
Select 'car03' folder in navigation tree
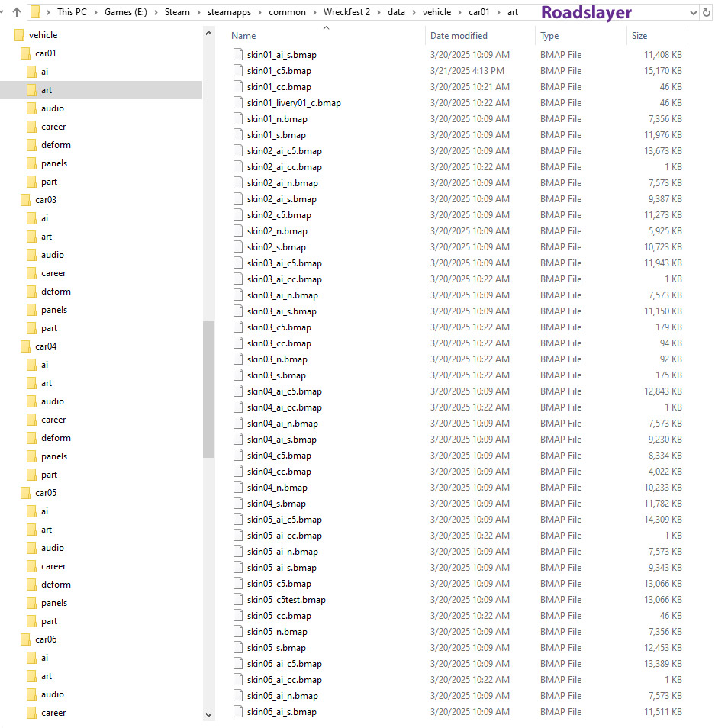coord(46,200)
